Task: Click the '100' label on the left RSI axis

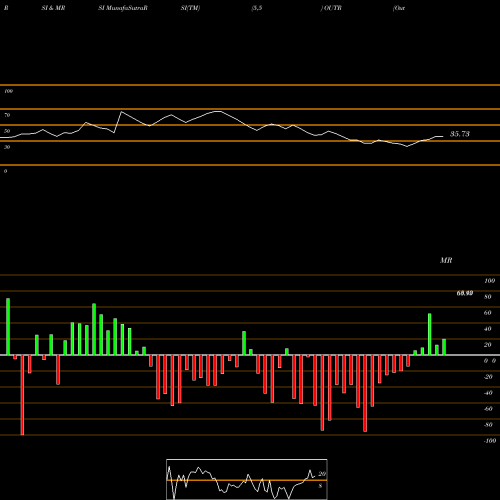Action: [8, 91]
